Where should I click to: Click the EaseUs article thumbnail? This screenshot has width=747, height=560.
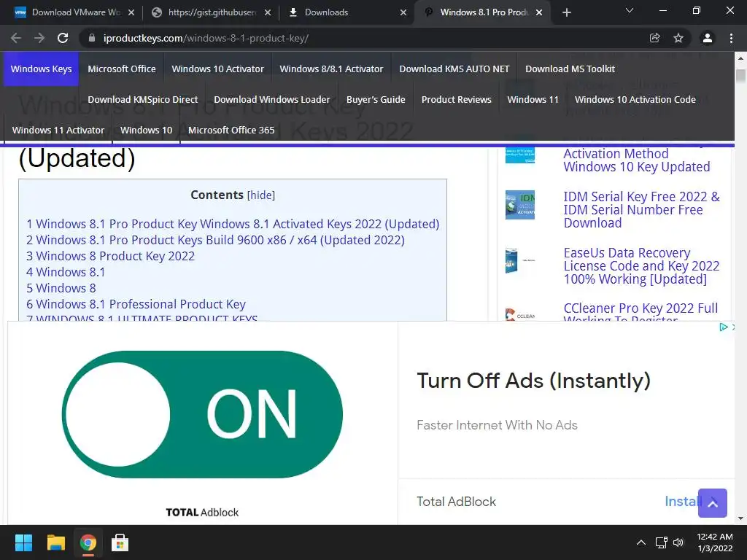519,260
